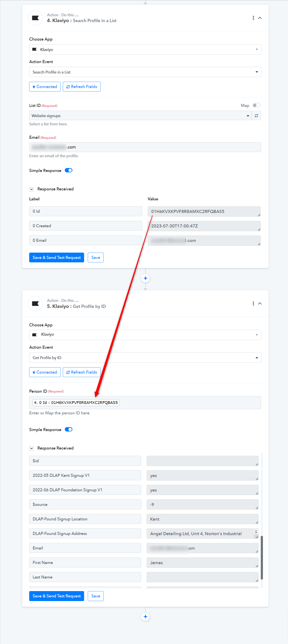
Task: Click Refresh Fields in step 4
Action: click(x=82, y=87)
